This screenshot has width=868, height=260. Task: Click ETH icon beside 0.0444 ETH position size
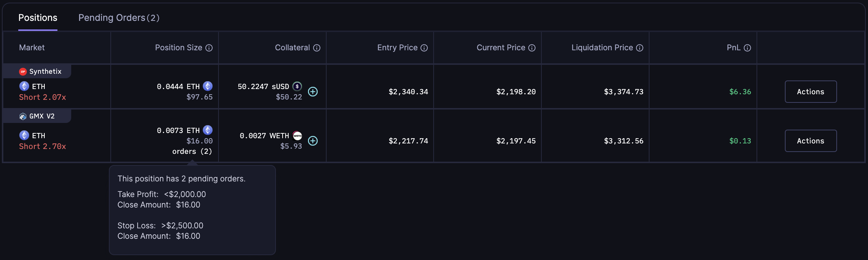point(207,86)
